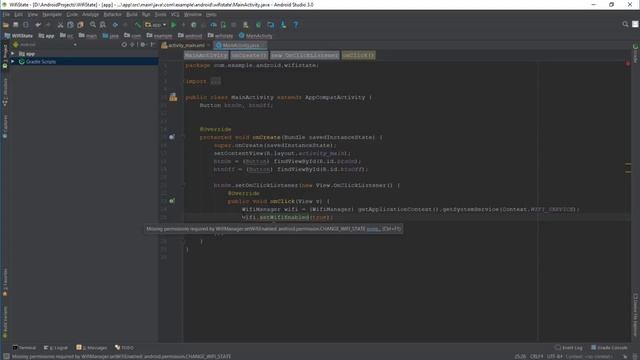Switch to the MainActivity.java tab
The image size is (640, 360).
[x=241, y=45]
